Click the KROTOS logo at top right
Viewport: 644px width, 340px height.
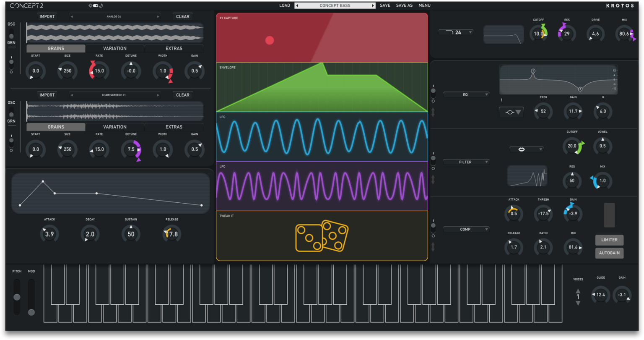point(621,5)
